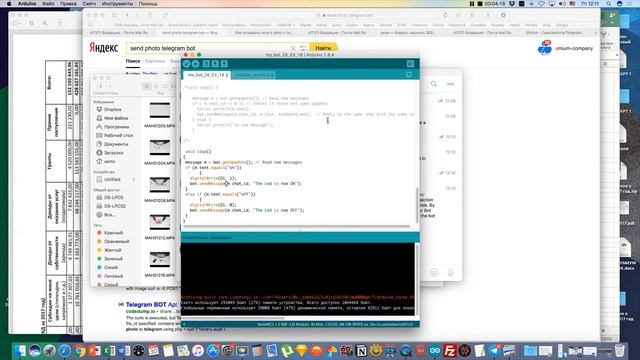Screen dimensions: 640x360
Task: Click the Arduino editor horizontal scrollbar
Action: point(296,226)
